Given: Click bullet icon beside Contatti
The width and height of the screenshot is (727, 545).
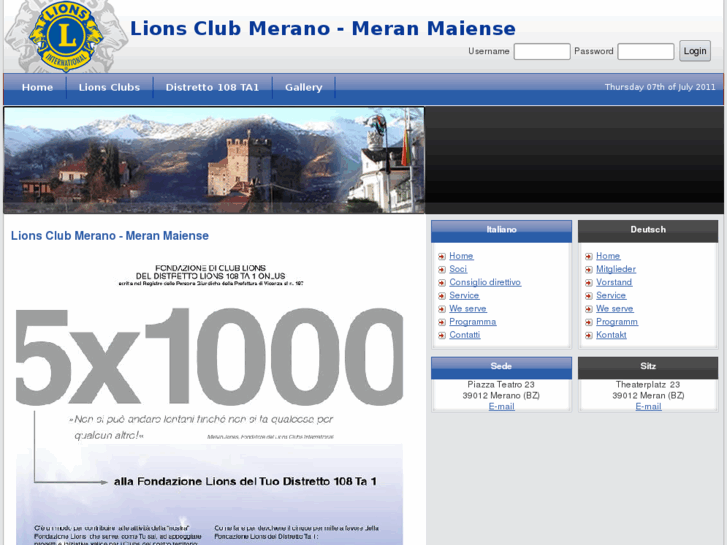Looking at the screenshot, I should click(441, 335).
